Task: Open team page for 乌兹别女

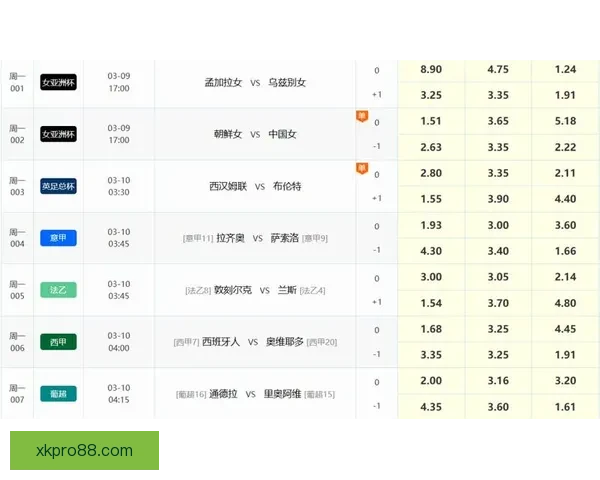Action: coord(287,82)
